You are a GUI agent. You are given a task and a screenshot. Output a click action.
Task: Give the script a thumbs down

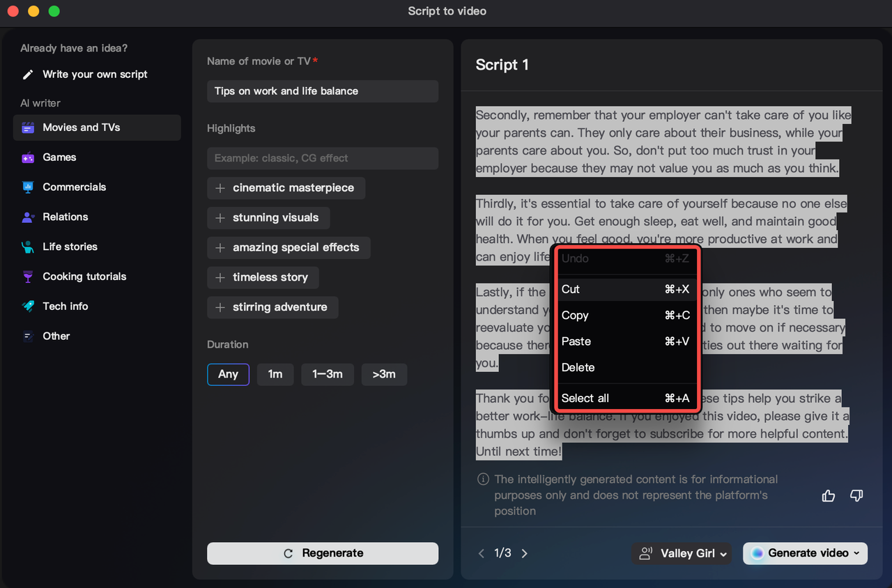(x=856, y=496)
